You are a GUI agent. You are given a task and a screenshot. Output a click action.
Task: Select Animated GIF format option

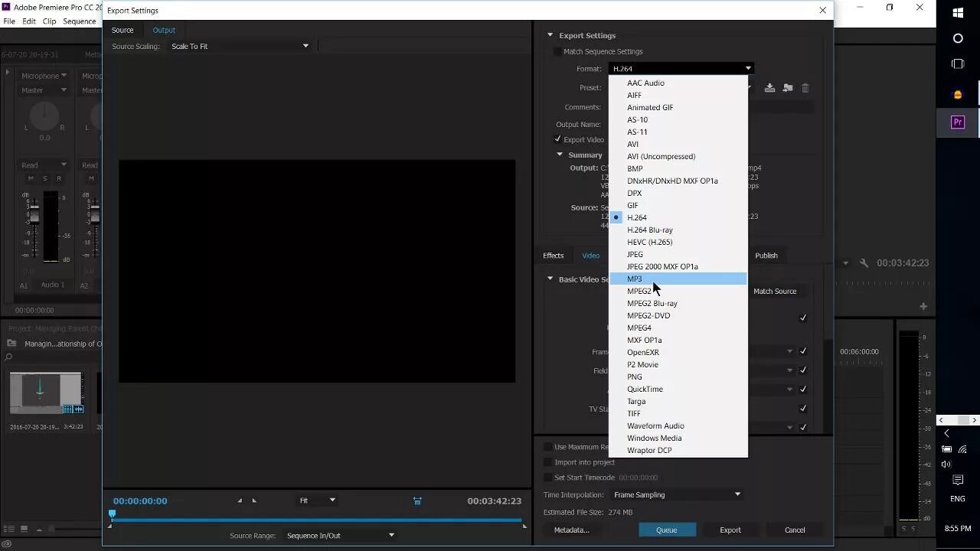pyautogui.click(x=678, y=107)
